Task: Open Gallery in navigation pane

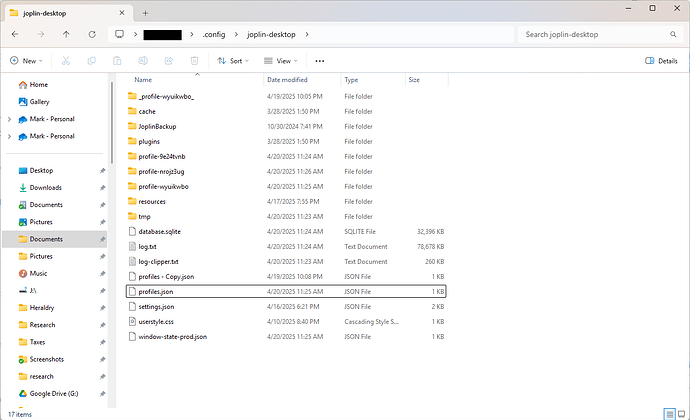Action: [x=40, y=102]
